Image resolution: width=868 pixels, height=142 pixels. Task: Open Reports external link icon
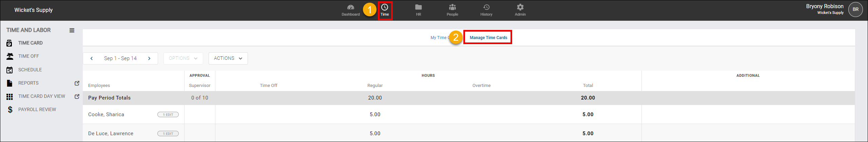77,83
